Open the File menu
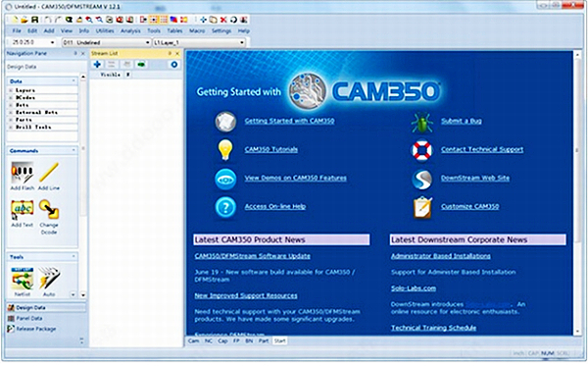This screenshot has width=588, height=366. coord(17,30)
